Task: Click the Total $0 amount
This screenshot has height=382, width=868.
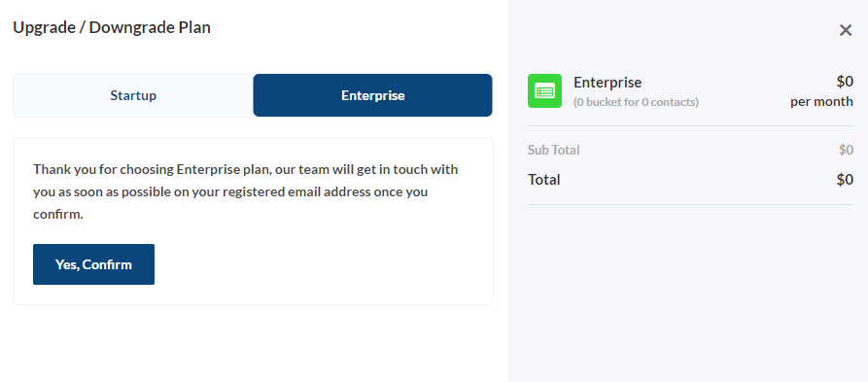Action: coord(845,180)
